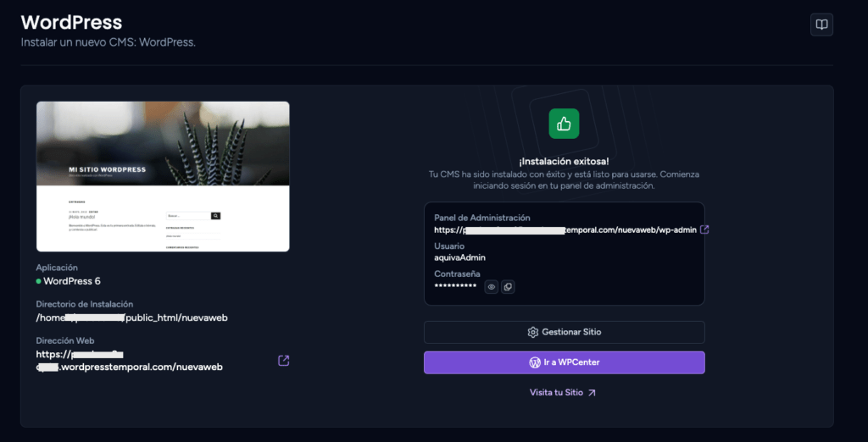Image resolution: width=868 pixels, height=442 pixels.
Task: Click the public_html/nuevaweb installation directory path
Action: (x=131, y=318)
